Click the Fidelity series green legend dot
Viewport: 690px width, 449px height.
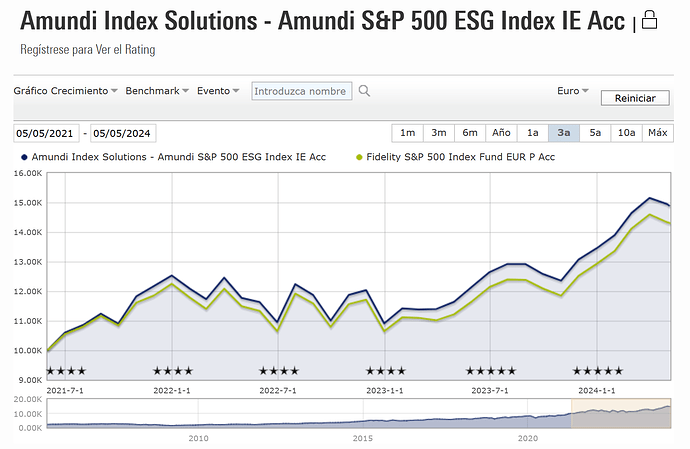click(358, 157)
